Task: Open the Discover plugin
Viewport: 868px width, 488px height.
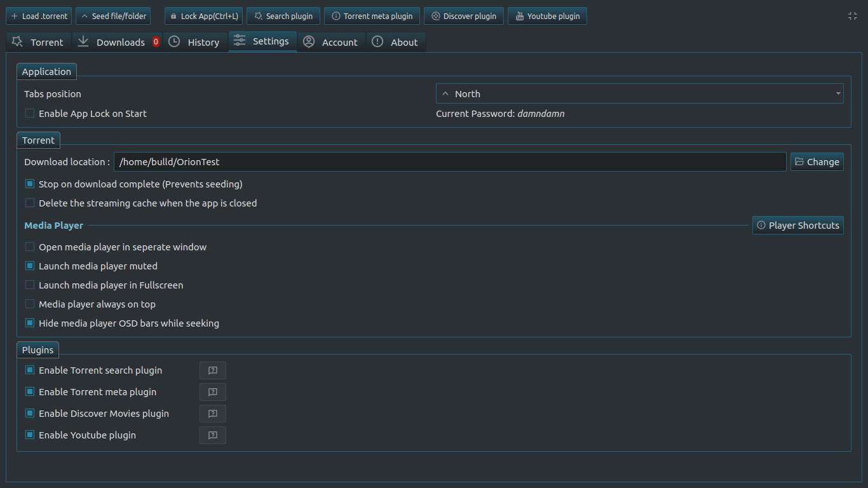Action: click(x=464, y=16)
